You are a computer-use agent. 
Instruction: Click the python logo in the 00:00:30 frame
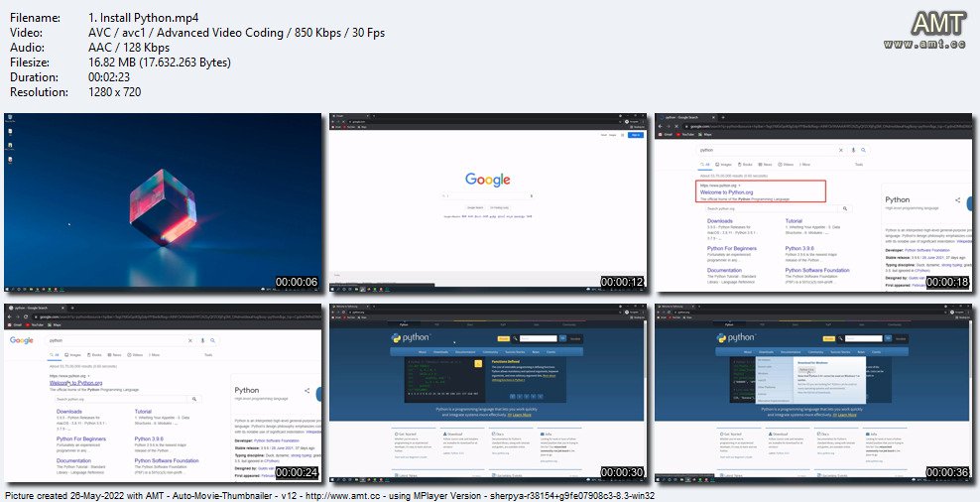pos(411,338)
